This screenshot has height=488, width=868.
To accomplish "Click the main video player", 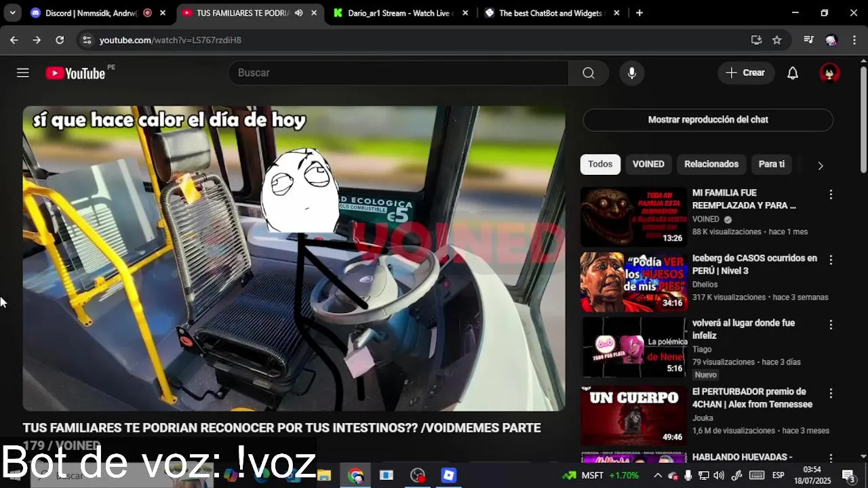I will [294, 258].
